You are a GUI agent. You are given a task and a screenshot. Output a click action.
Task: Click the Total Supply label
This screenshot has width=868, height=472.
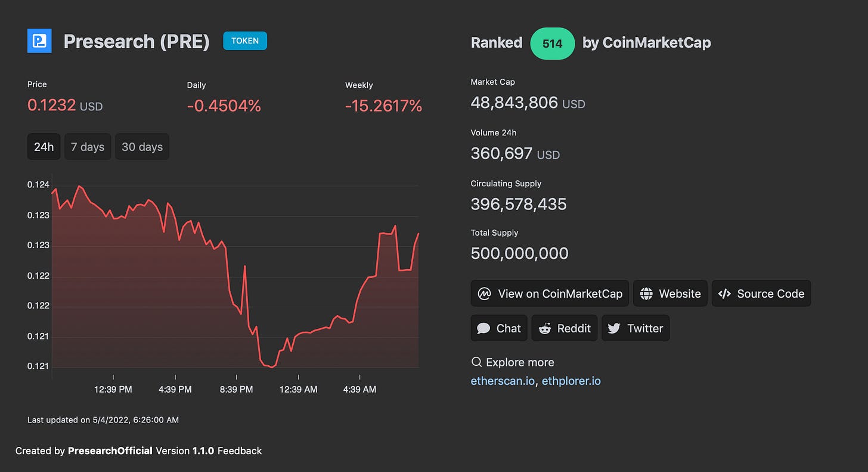click(495, 233)
